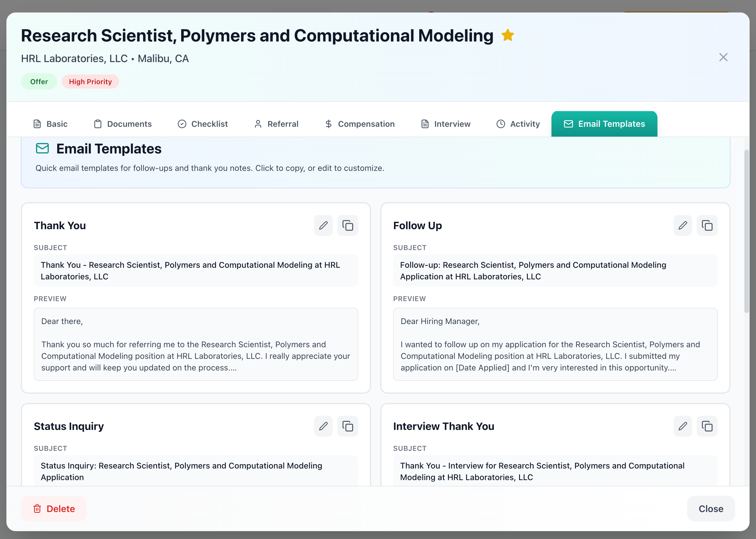This screenshot has width=756, height=539.
Task: Close the dialog with X icon
Action: (723, 57)
